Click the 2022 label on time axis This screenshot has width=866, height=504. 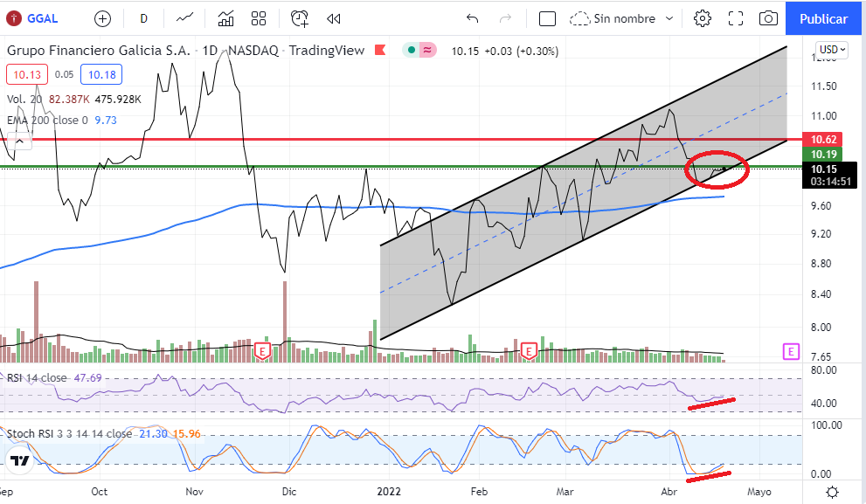(389, 492)
